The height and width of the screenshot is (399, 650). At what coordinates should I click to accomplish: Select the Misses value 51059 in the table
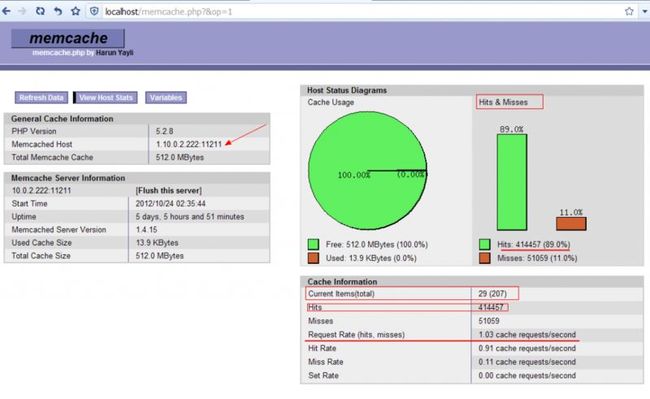(x=489, y=321)
